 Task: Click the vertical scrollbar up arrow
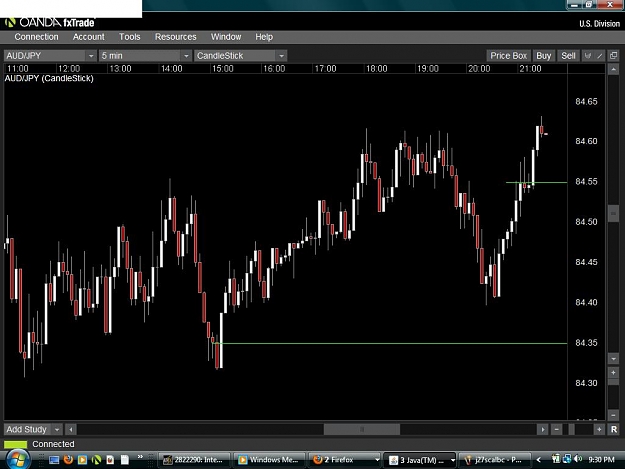pyautogui.click(x=613, y=69)
